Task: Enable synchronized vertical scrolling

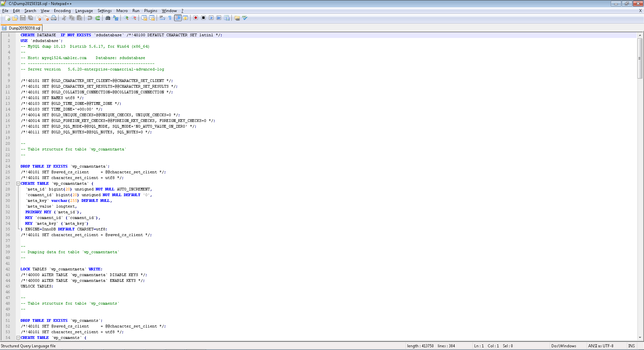Action: [x=144, y=18]
